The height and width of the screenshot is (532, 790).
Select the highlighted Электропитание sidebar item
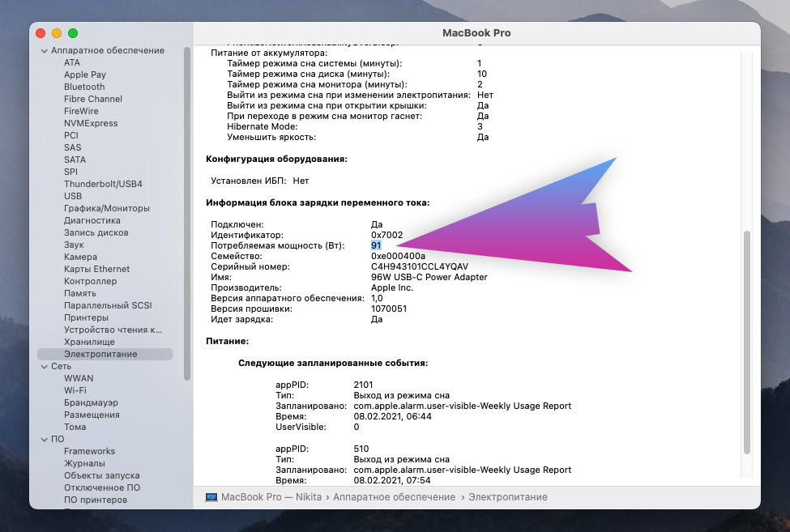100,354
